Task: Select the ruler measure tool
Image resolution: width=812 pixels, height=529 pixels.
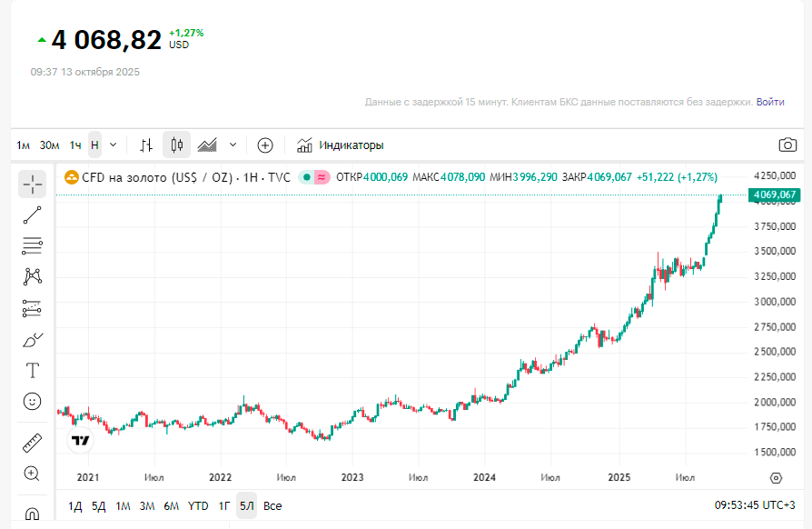Action: tap(33, 443)
